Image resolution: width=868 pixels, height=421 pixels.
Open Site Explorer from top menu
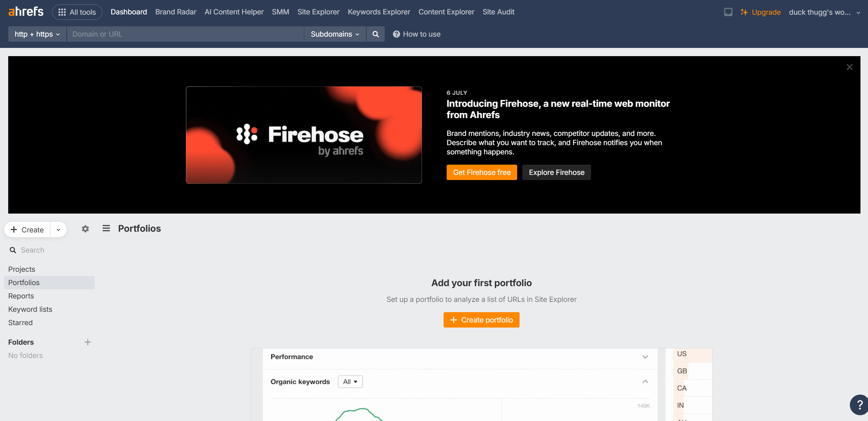[318, 12]
